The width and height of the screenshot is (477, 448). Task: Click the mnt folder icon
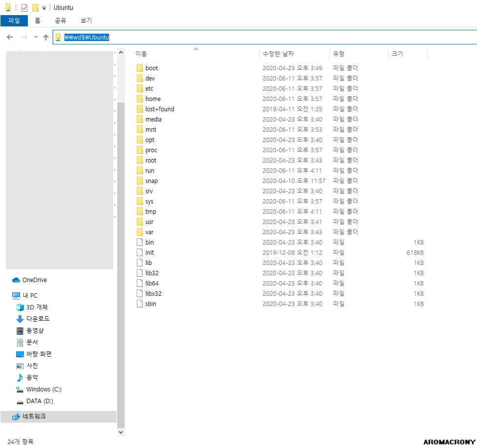pos(140,129)
